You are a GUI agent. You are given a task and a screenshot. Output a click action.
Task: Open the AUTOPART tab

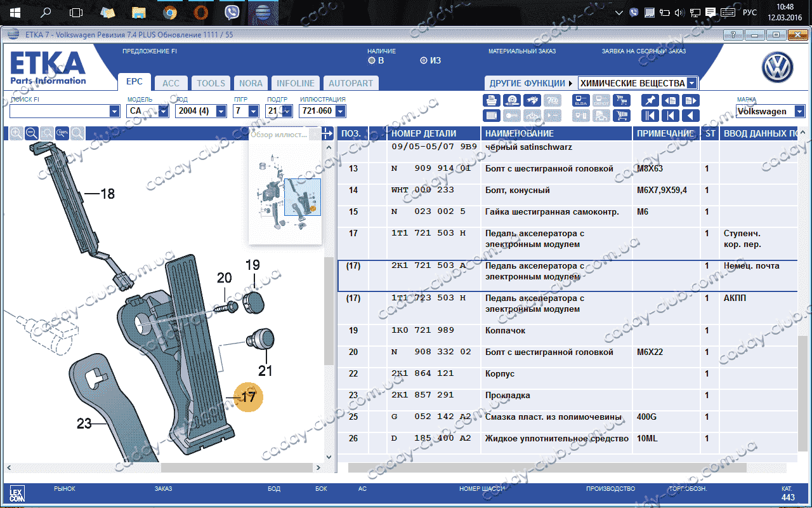tap(351, 83)
